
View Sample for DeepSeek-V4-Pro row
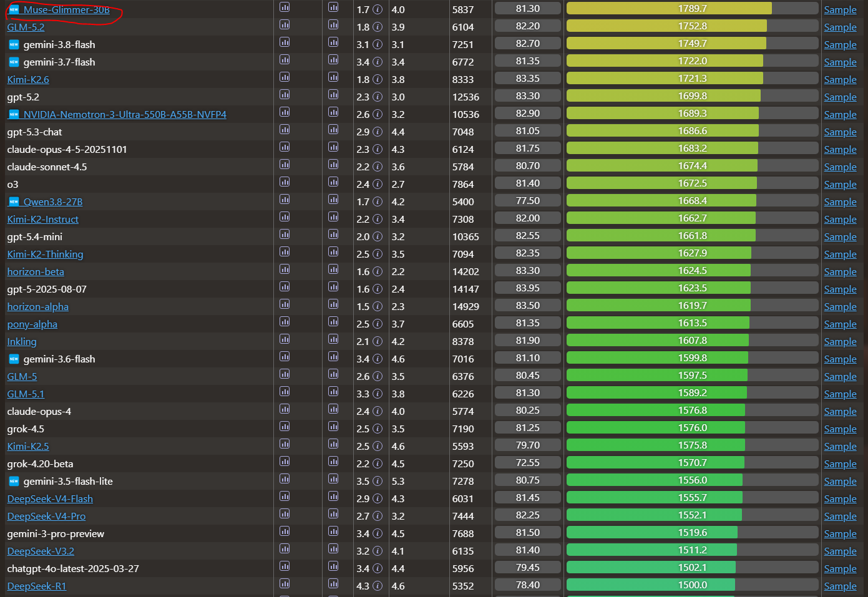pyautogui.click(x=840, y=517)
